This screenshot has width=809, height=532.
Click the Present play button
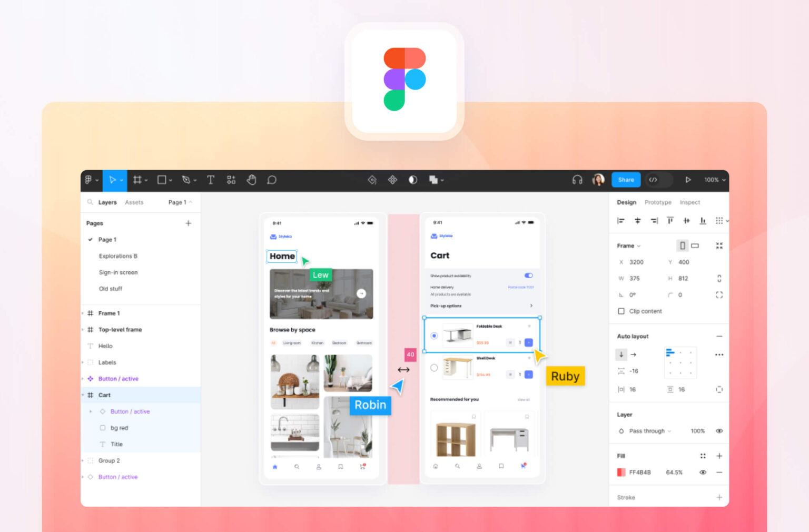[688, 180]
